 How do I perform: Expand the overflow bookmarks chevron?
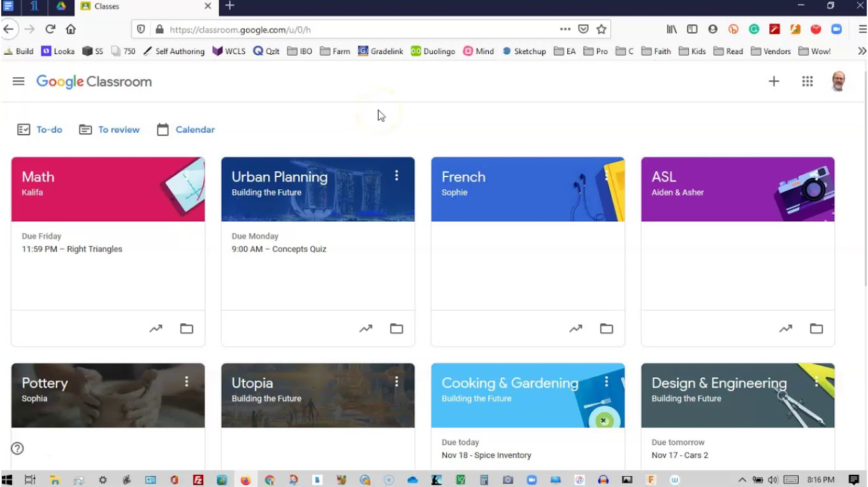[863, 51]
